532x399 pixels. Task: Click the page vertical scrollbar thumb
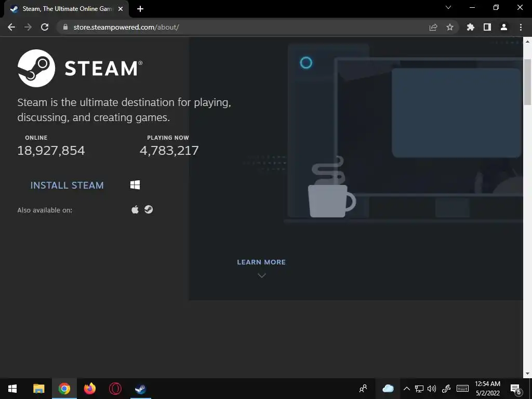[527, 82]
